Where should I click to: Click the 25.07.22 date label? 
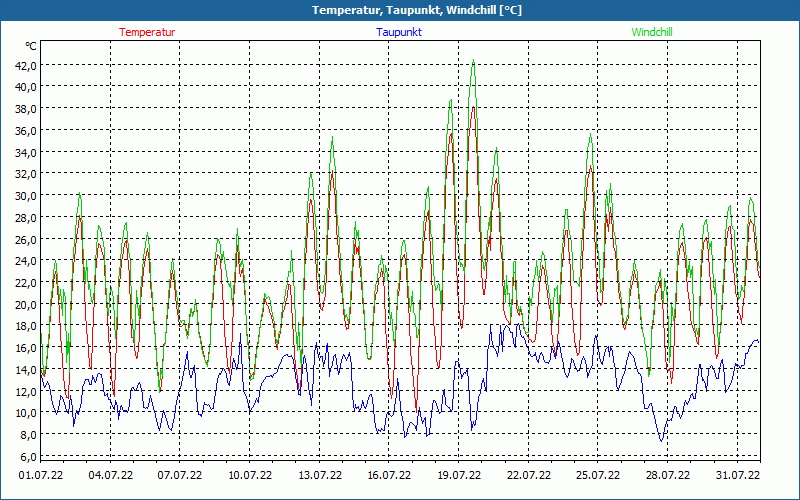pos(597,476)
